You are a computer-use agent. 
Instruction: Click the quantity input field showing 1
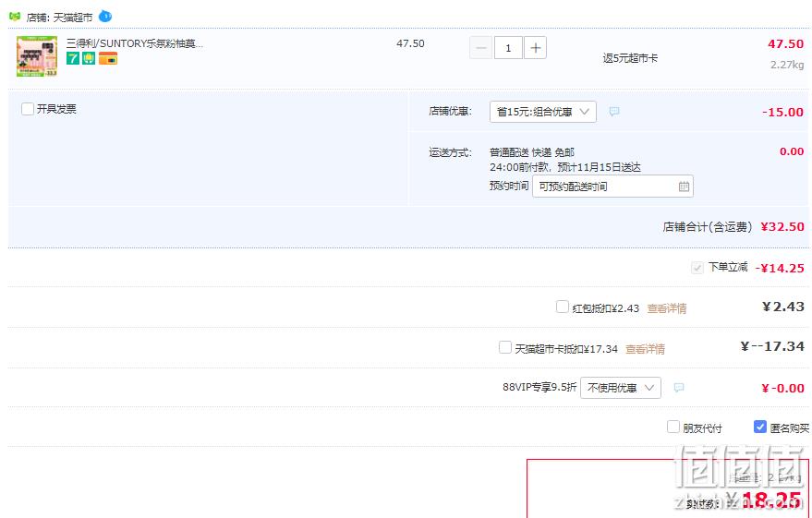point(508,48)
